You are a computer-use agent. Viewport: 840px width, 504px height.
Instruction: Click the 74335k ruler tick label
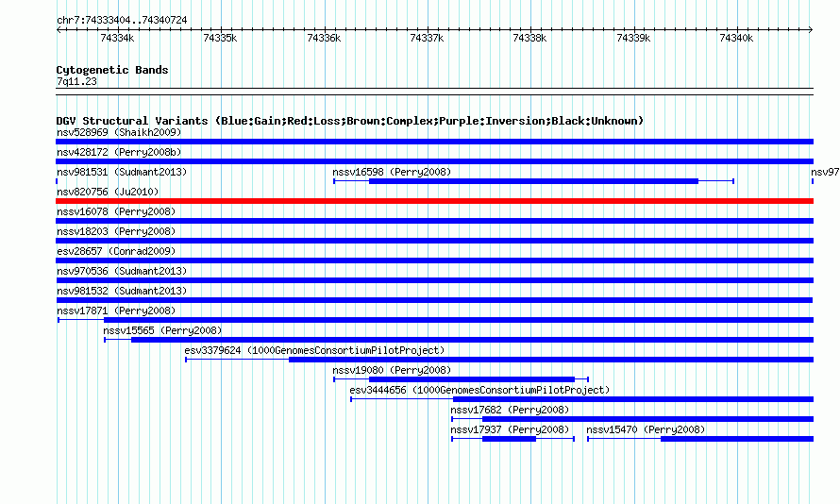[x=220, y=38]
